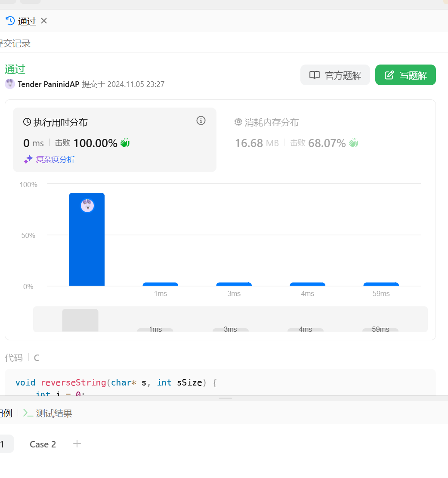Open 官方题解 official solution

click(x=335, y=75)
